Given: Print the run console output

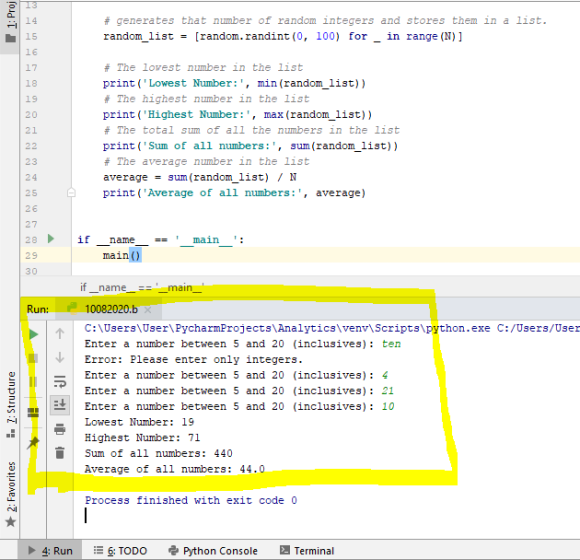Looking at the screenshot, I should click(x=60, y=429).
